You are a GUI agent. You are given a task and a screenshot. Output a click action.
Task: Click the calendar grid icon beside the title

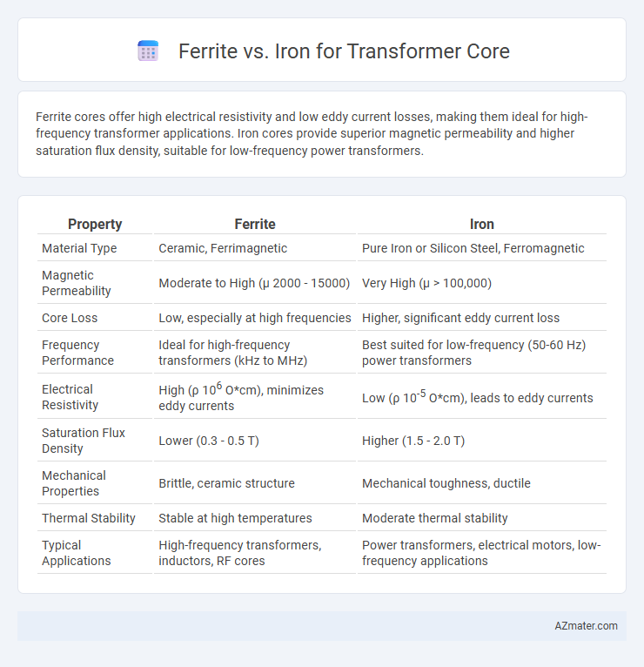(148, 51)
